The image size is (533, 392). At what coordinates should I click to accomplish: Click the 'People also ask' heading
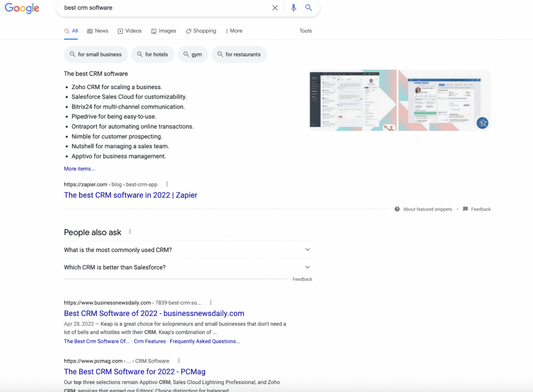click(x=93, y=232)
